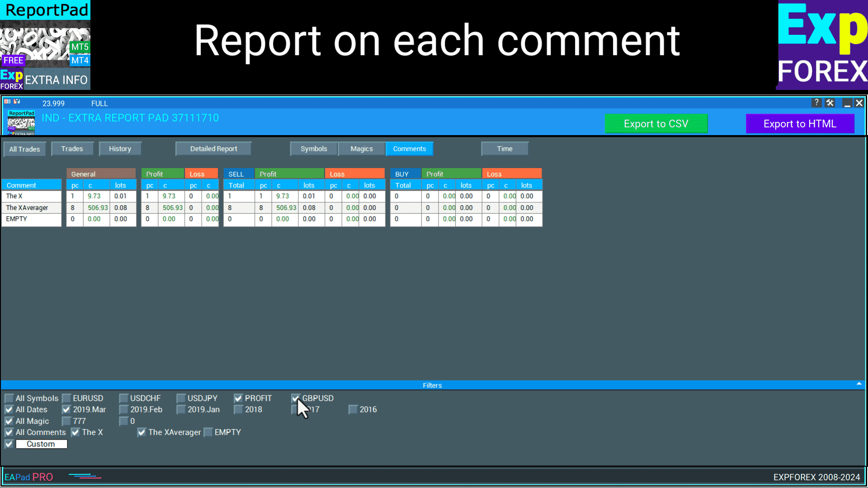Click the EAPad PRO chart line icon
868x488 pixels.
coord(85,476)
